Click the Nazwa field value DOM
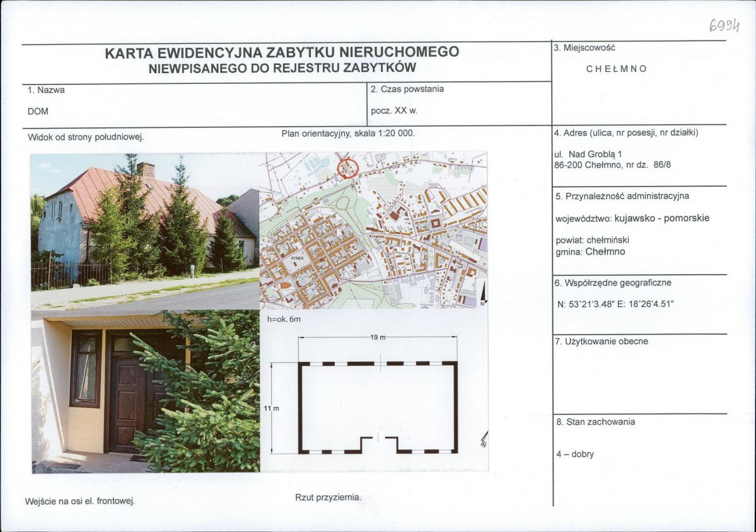This screenshot has height=532, width=756. click(x=38, y=112)
